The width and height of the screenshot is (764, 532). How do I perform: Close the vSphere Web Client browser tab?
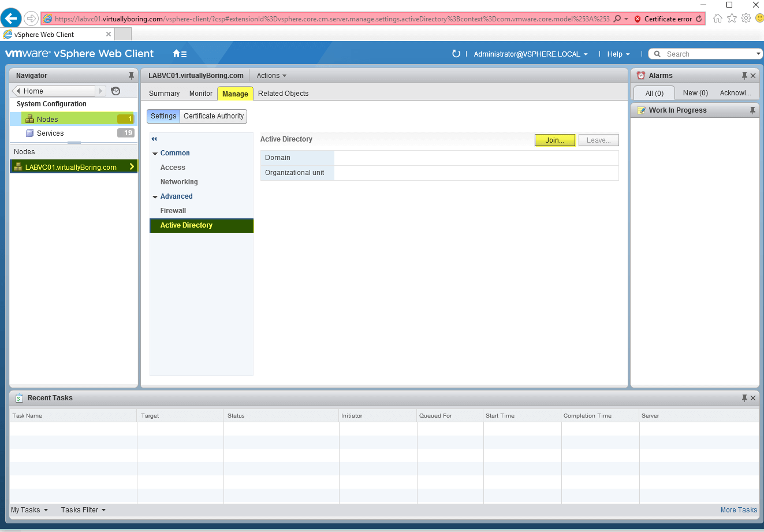[x=109, y=34]
